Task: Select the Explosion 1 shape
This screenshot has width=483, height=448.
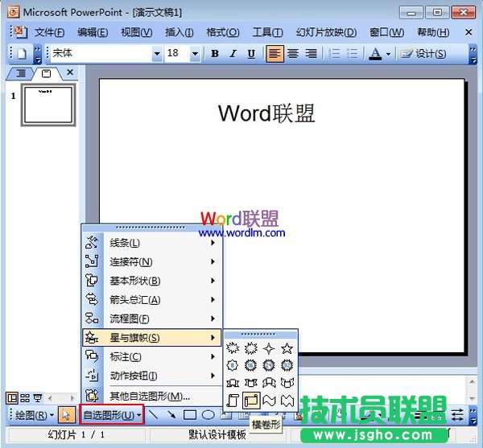Action: (233, 348)
